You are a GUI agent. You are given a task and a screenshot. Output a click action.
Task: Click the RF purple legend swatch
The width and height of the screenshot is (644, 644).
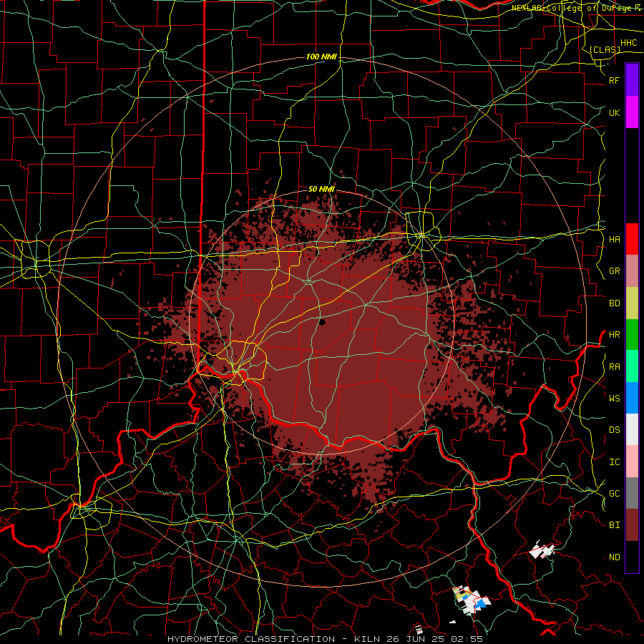(x=632, y=80)
